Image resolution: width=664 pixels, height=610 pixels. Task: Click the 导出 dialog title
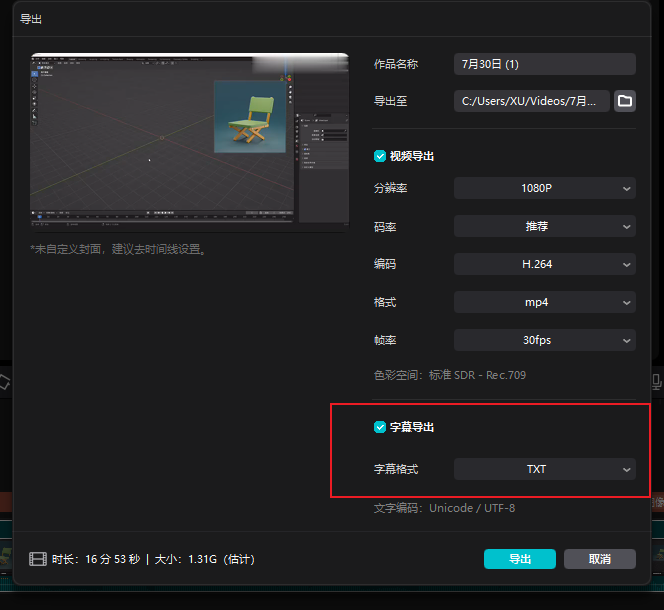31,19
